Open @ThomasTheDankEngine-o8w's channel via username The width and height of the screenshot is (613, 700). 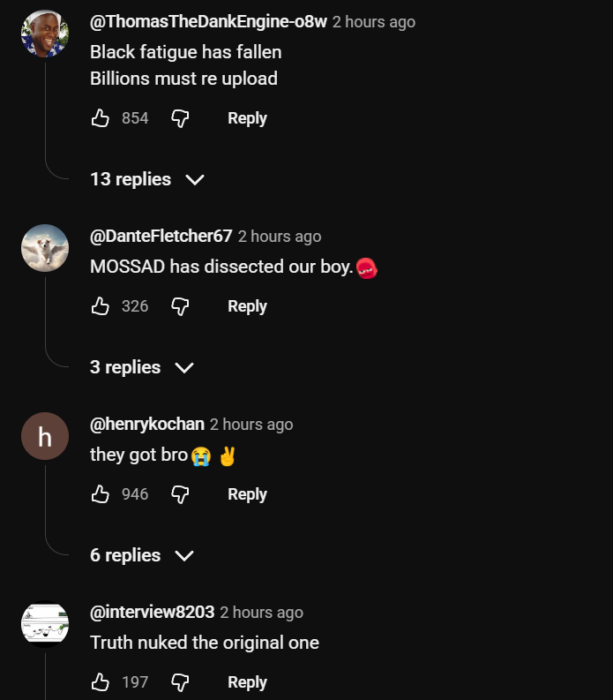click(x=208, y=22)
